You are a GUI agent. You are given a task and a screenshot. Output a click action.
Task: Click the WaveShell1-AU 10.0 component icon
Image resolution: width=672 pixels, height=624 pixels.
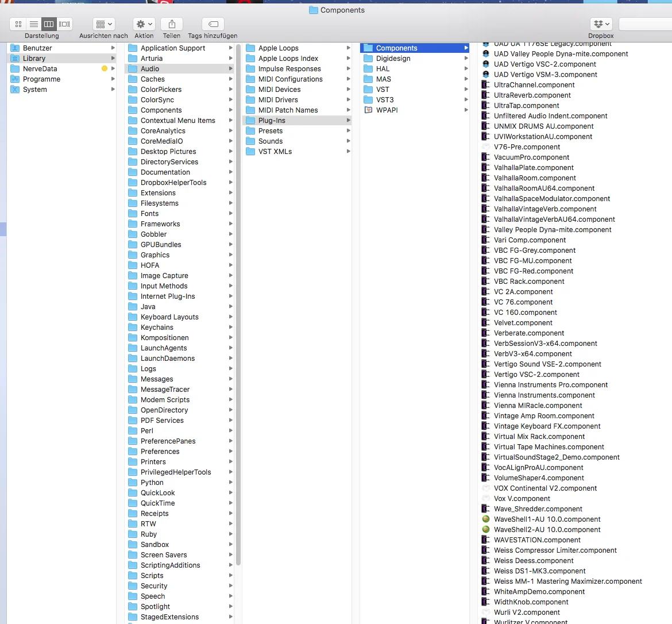pos(485,519)
